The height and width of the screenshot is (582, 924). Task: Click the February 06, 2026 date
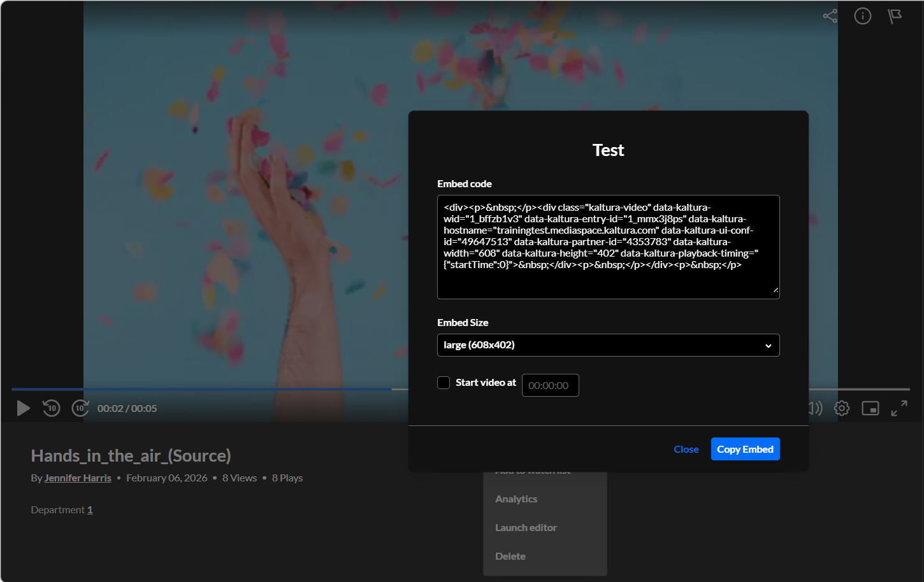coord(167,478)
